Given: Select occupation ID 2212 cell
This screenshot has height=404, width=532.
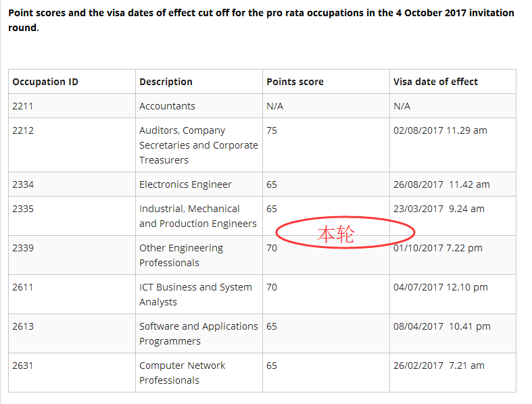Looking at the screenshot, I should (x=23, y=130).
